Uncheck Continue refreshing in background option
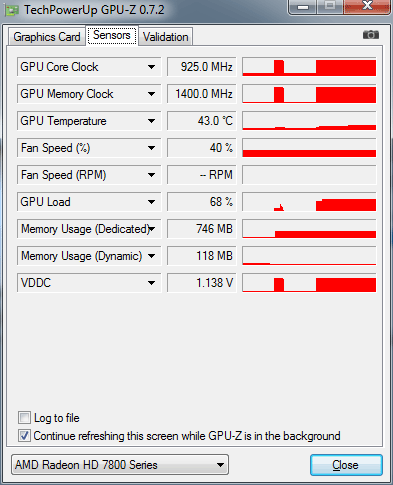This screenshot has width=393, height=485. [x=24, y=436]
